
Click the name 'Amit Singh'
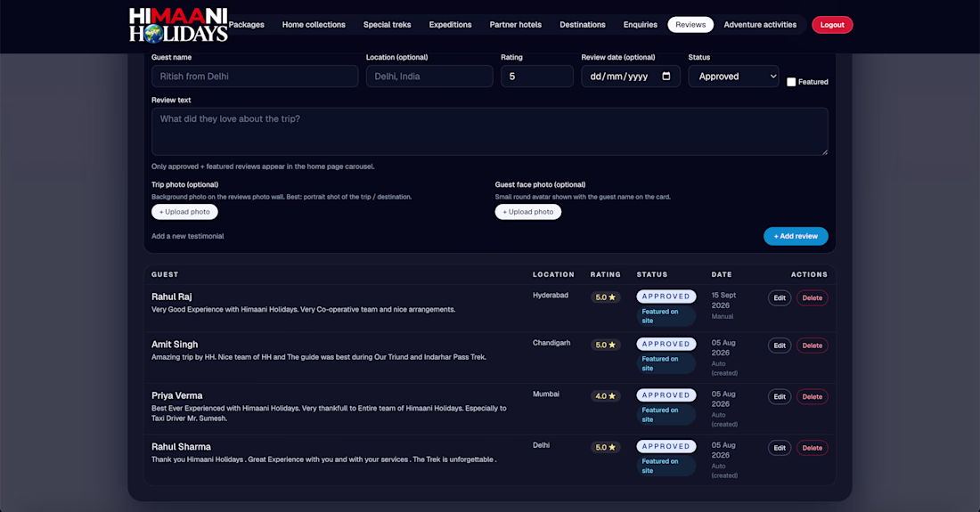tap(175, 344)
